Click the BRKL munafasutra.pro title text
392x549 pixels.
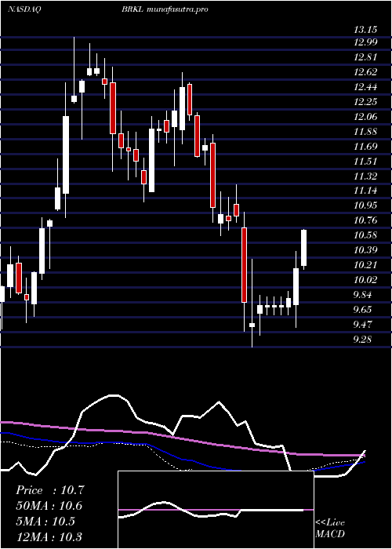click(x=165, y=9)
